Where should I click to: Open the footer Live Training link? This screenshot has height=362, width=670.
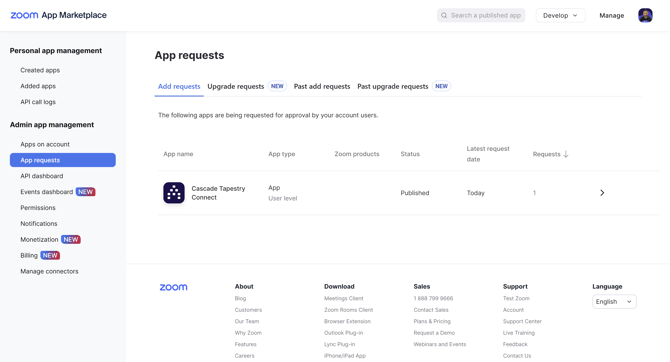pyautogui.click(x=519, y=333)
